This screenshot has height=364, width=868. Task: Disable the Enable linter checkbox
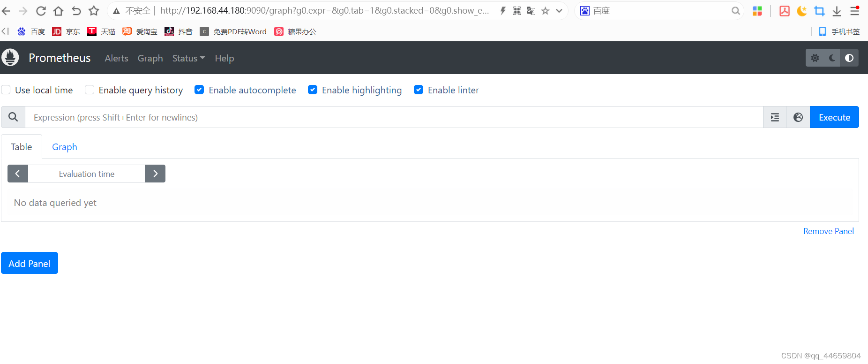click(419, 90)
